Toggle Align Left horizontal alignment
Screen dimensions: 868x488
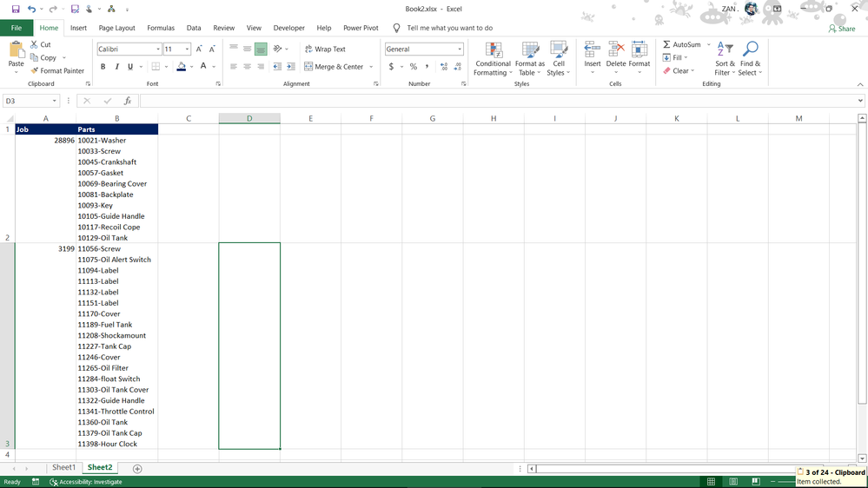pyautogui.click(x=234, y=66)
